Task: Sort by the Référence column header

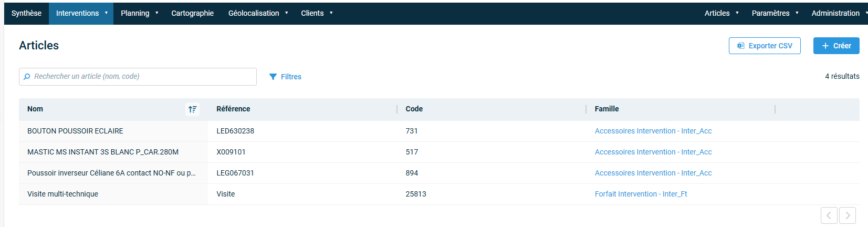Action: click(x=233, y=109)
